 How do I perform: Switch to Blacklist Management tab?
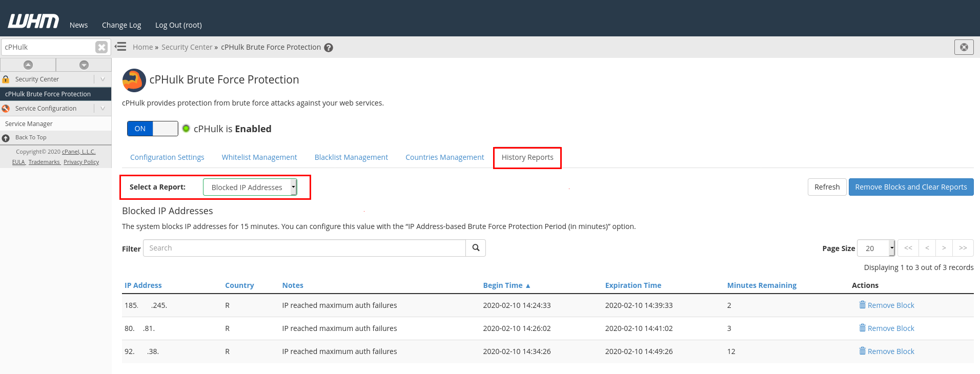(351, 157)
